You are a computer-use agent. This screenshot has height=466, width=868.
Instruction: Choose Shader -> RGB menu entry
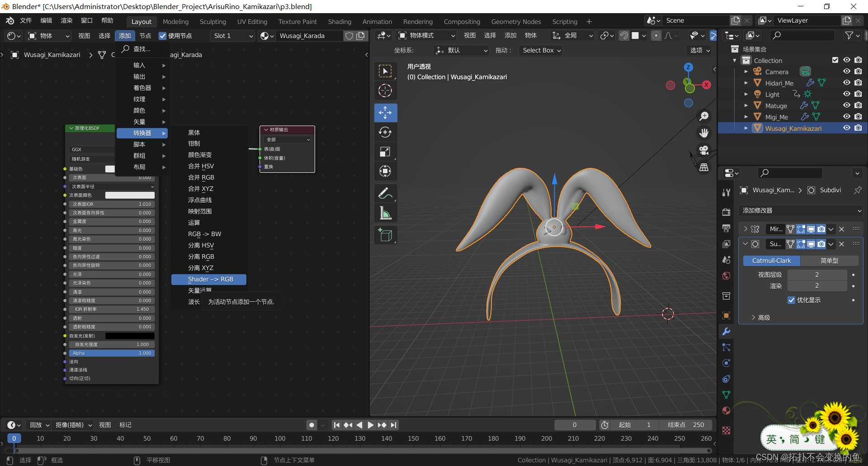point(209,279)
